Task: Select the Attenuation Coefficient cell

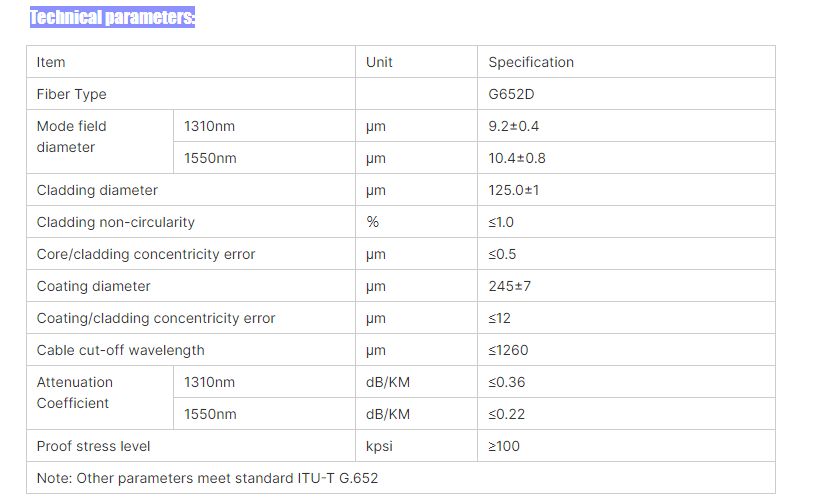Action: point(100,398)
